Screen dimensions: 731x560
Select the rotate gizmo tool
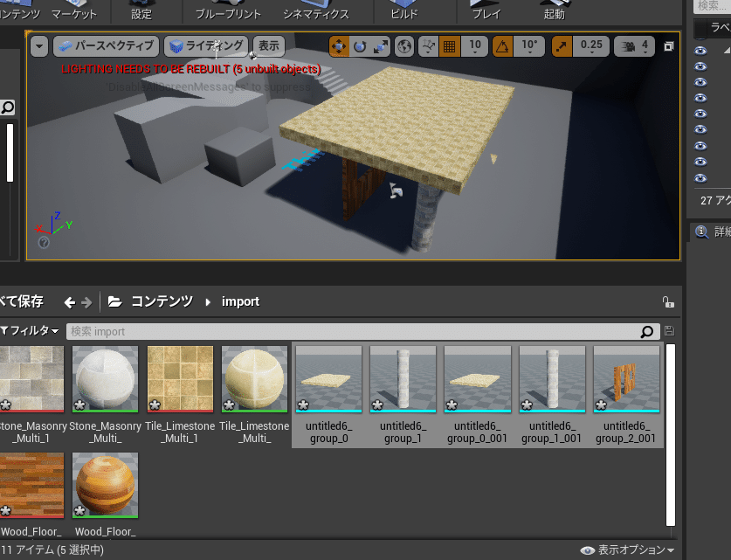[360, 46]
